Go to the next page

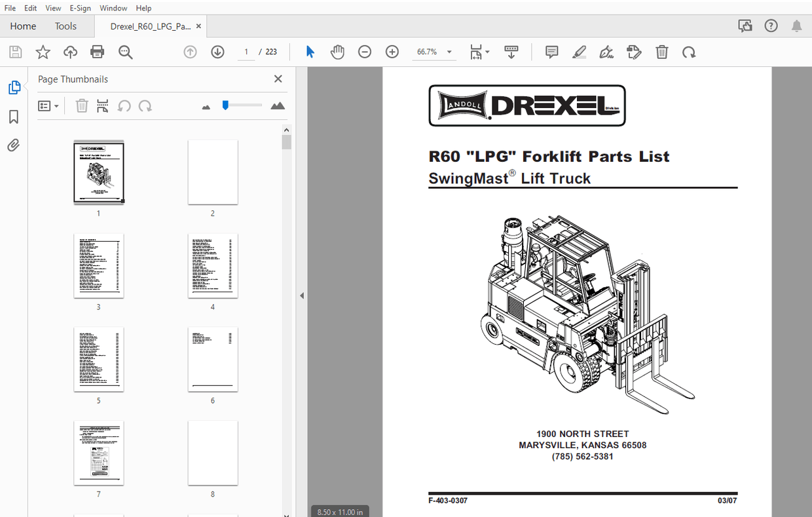click(217, 51)
